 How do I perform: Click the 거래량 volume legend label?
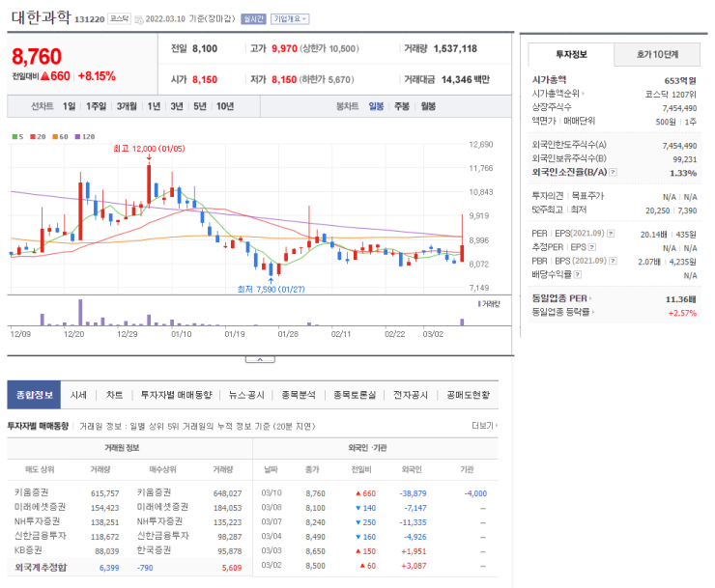click(489, 304)
